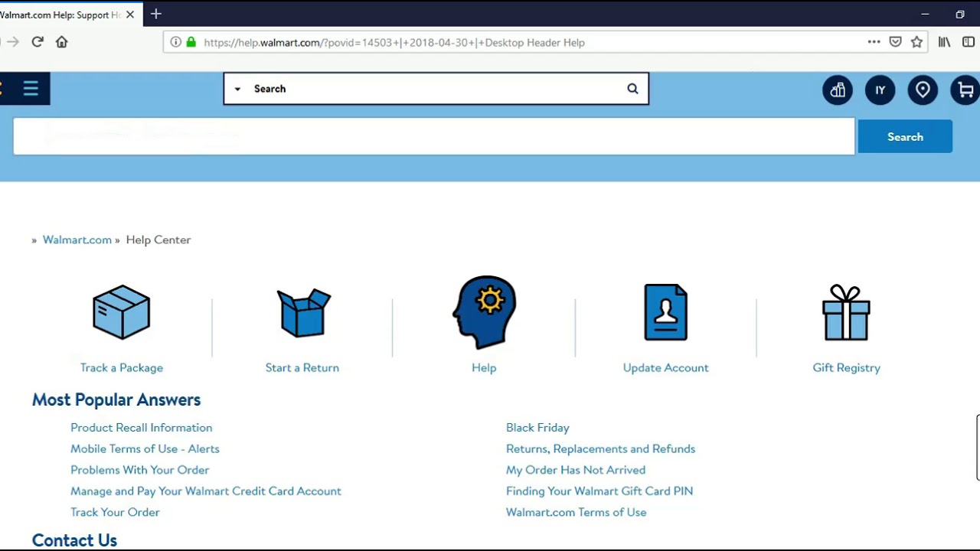Open the Start a Return link
Viewport: 980px width, 551px height.
(x=302, y=367)
